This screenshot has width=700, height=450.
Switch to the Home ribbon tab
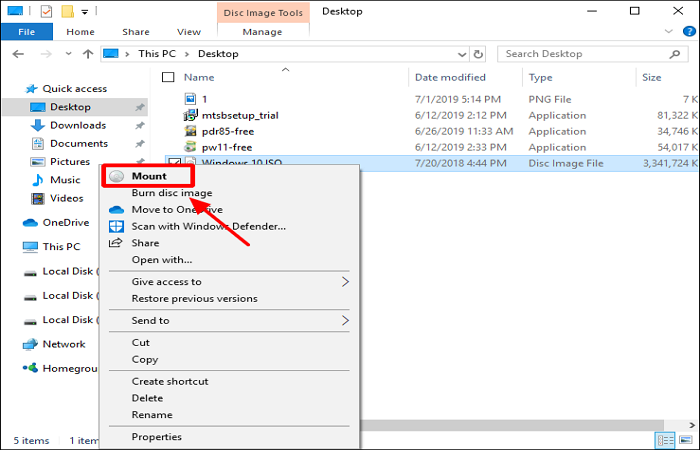(80, 32)
